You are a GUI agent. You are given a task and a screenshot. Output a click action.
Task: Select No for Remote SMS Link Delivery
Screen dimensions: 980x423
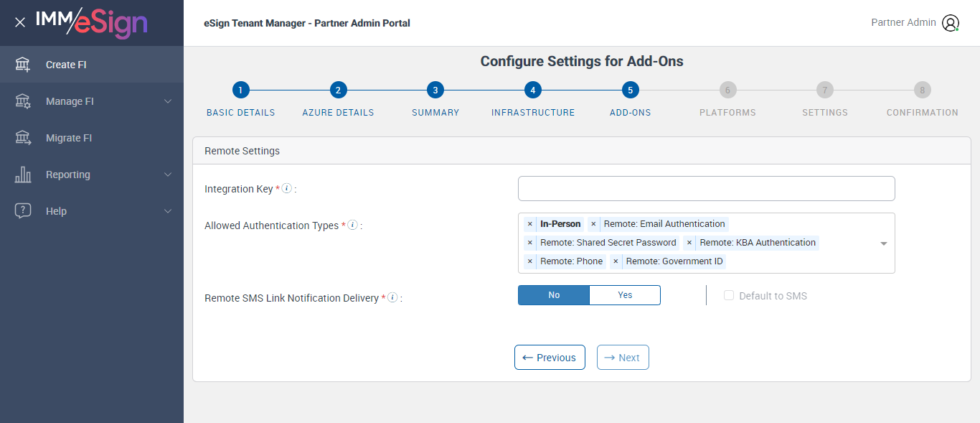(x=554, y=295)
